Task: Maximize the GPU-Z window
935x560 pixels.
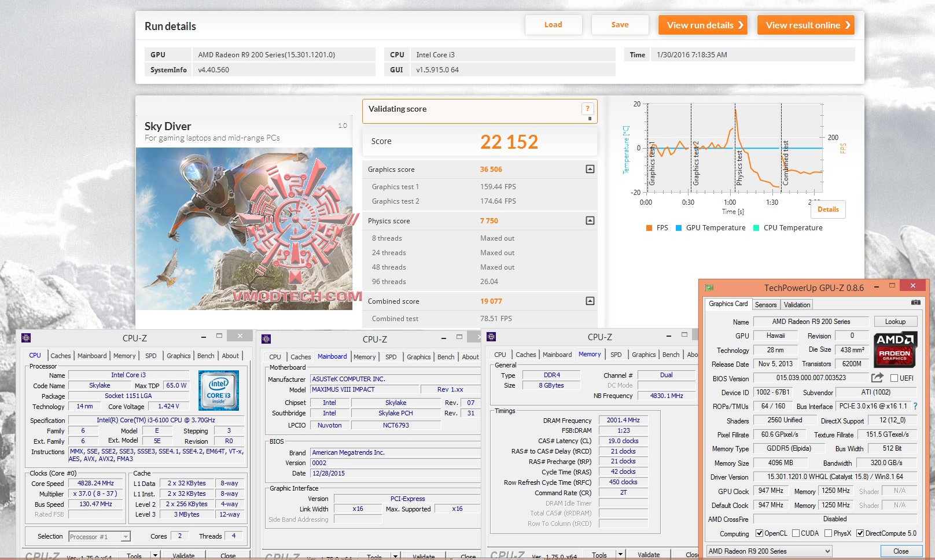Action: 892,286
